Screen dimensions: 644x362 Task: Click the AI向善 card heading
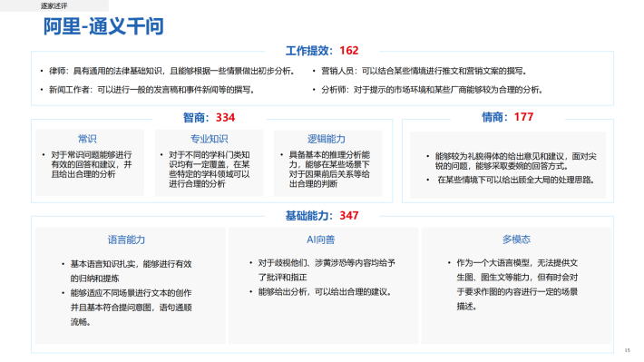click(x=321, y=240)
